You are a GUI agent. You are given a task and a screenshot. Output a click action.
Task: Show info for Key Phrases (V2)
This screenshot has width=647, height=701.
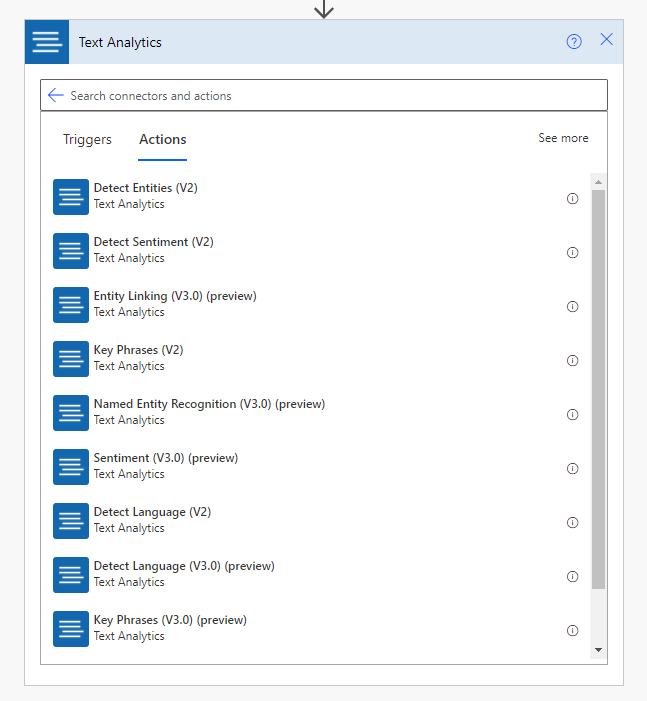coord(572,361)
